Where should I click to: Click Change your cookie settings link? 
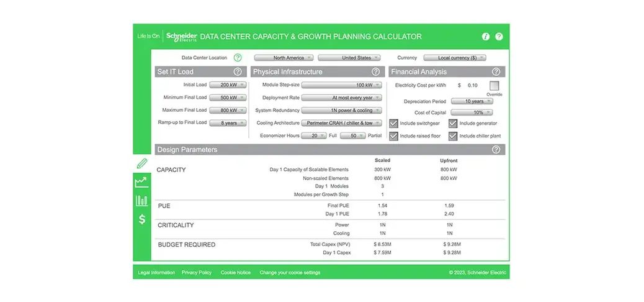tap(290, 272)
